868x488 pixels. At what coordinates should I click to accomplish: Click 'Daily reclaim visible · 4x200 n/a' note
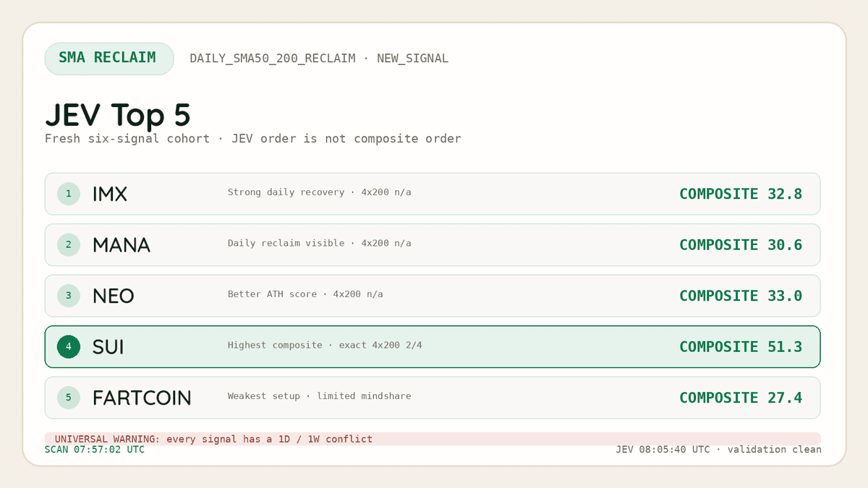click(x=320, y=244)
